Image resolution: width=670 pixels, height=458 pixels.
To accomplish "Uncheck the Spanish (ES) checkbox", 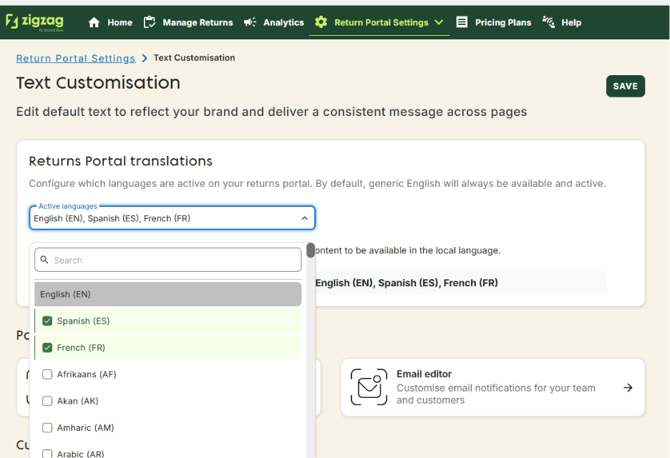I will coord(47,321).
